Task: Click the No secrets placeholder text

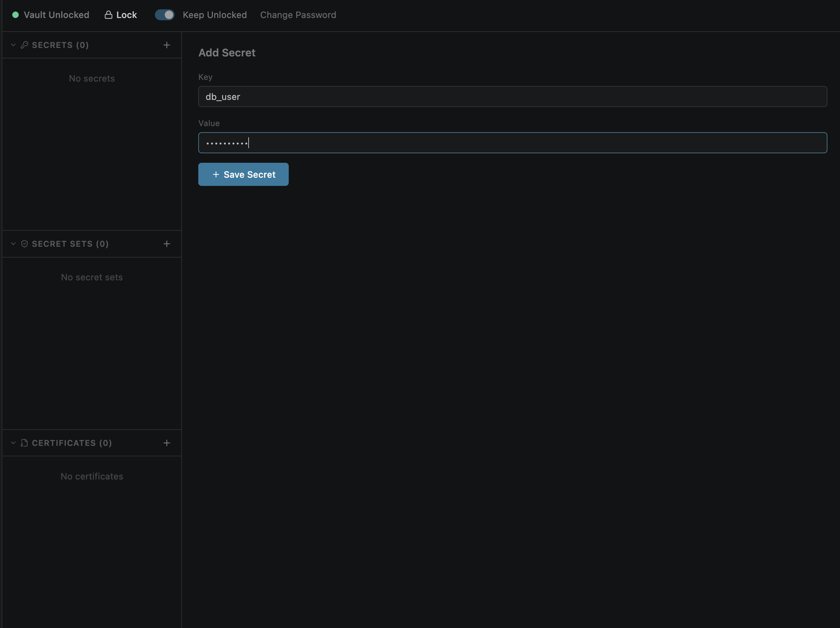Action: pyautogui.click(x=92, y=78)
